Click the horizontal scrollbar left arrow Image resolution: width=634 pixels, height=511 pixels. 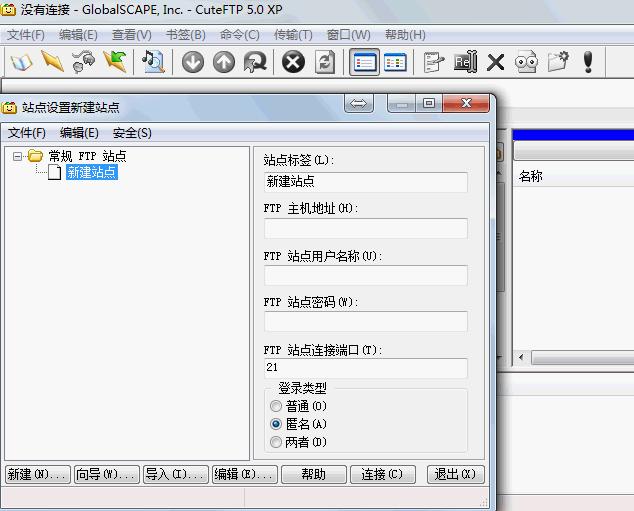[521, 357]
